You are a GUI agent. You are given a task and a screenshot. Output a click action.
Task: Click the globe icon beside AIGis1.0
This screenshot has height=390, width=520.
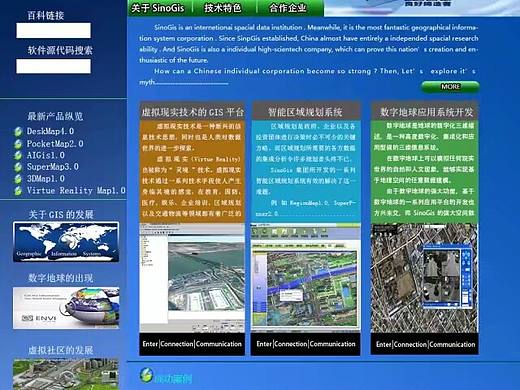(18, 156)
